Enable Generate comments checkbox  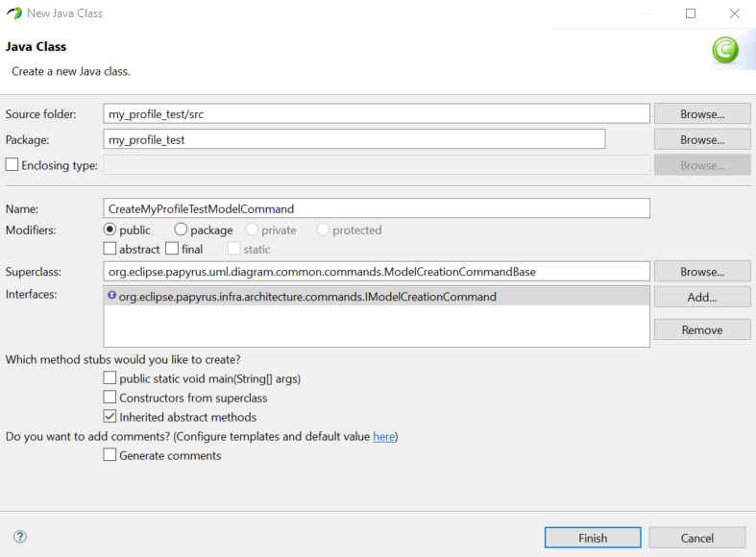(x=110, y=455)
